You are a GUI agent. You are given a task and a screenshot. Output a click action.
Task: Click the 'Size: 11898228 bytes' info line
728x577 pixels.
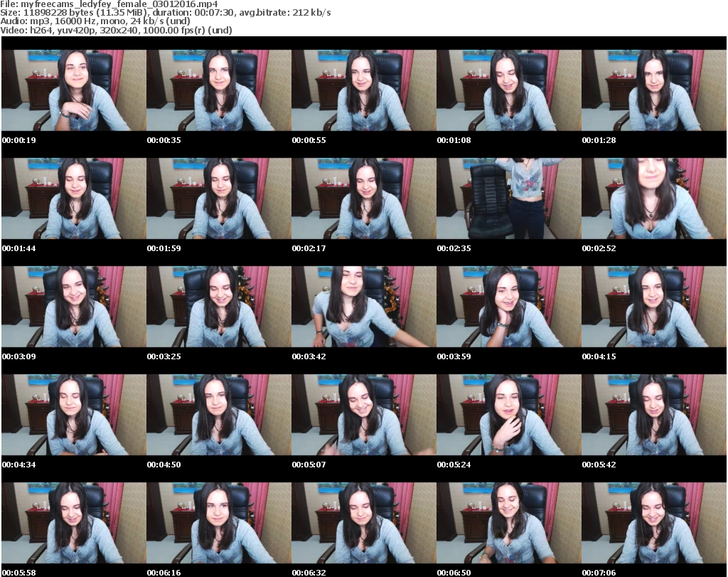click(x=165, y=13)
